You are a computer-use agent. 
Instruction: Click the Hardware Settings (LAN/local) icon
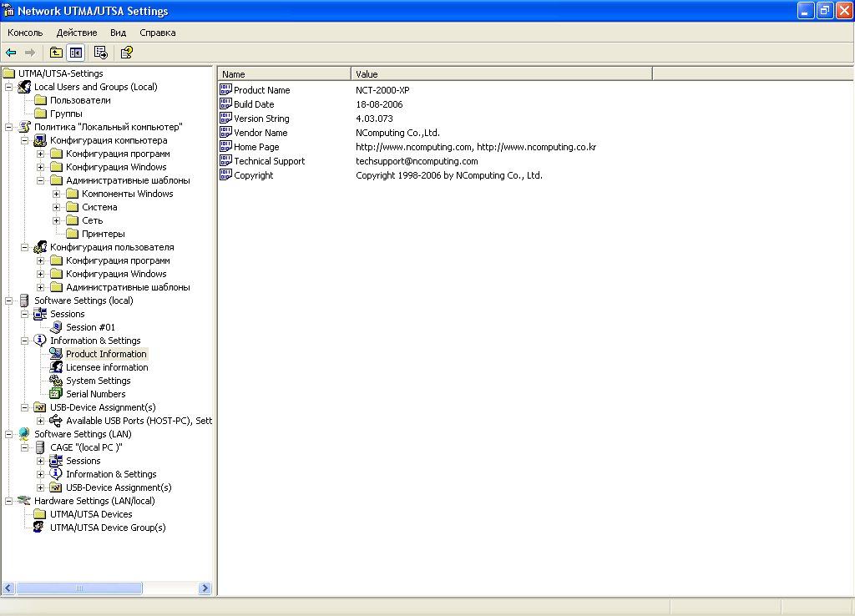[24, 501]
